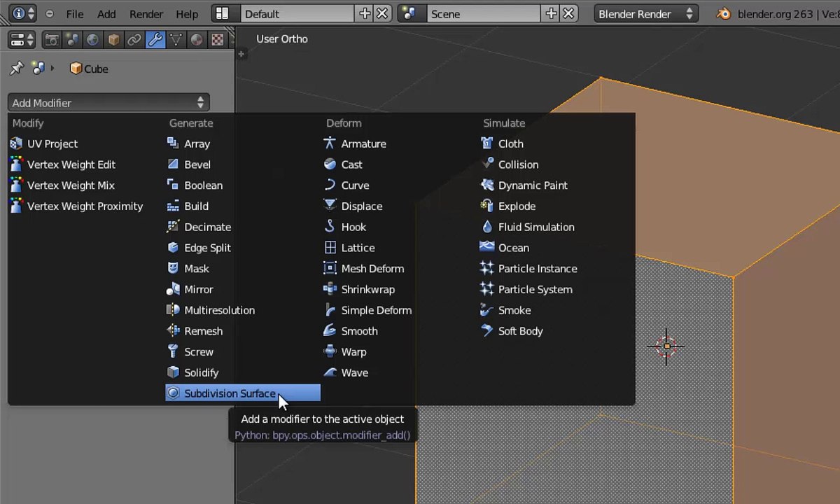This screenshot has width=840, height=504.
Task: Choose Vertex Weight Edit modifier
Action: [x=62, y=164]
